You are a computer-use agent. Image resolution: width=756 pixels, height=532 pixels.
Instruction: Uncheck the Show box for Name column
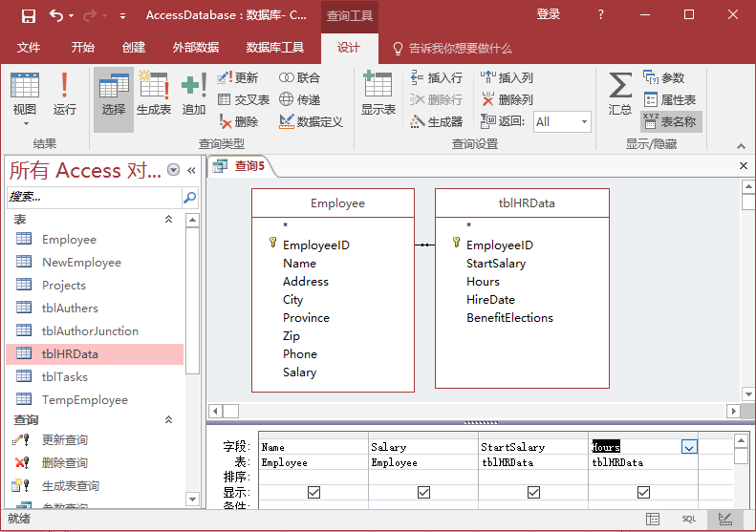314,492
